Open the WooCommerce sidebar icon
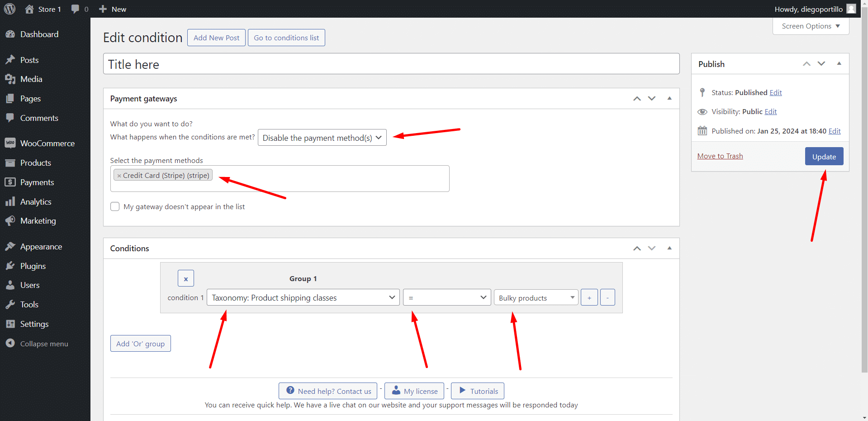Image resolution: width=868 pixels, height=421 pixels. pyautogui.click(x=11, y=143)
